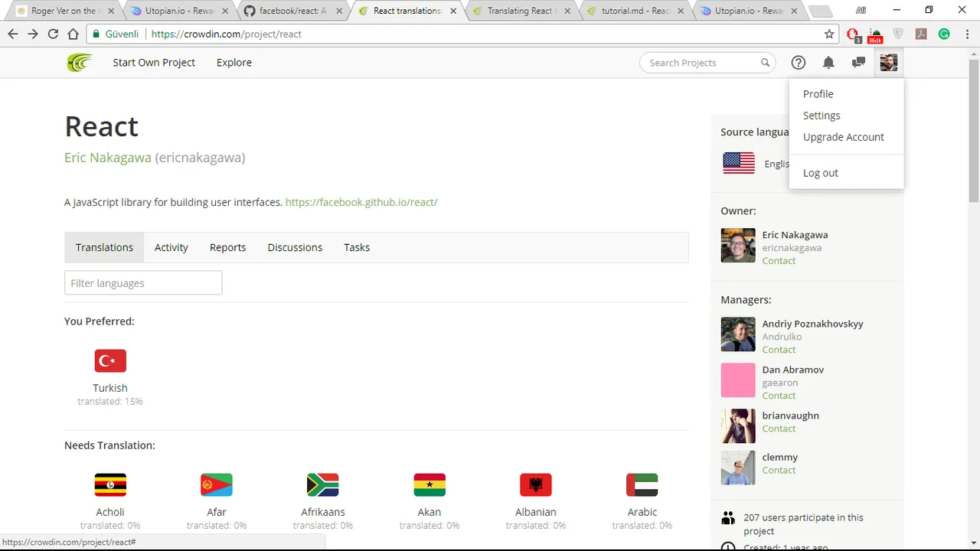The image size is (980, 551).
Task: Click Contact under Dan Abramov
Action: point(779,396)
